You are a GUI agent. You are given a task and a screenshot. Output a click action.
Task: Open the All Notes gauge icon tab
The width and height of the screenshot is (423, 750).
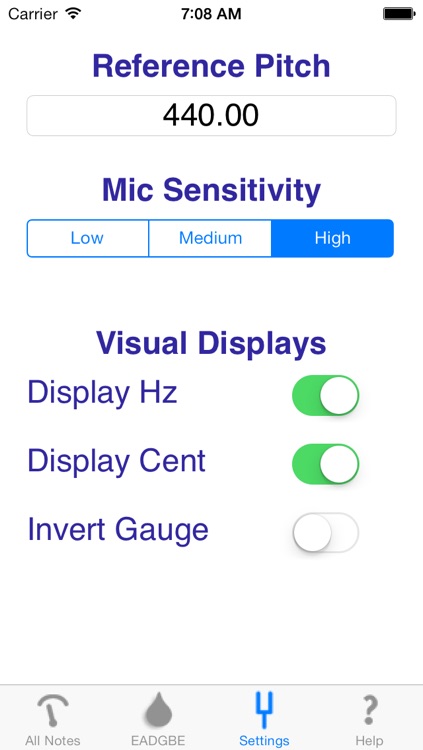pos(53,710)
